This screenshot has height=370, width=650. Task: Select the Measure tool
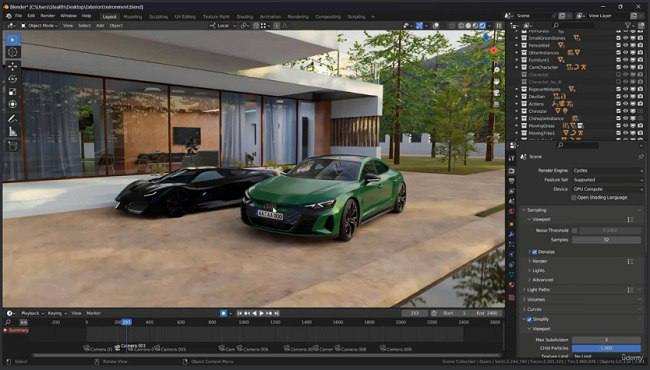click(12, 132)
